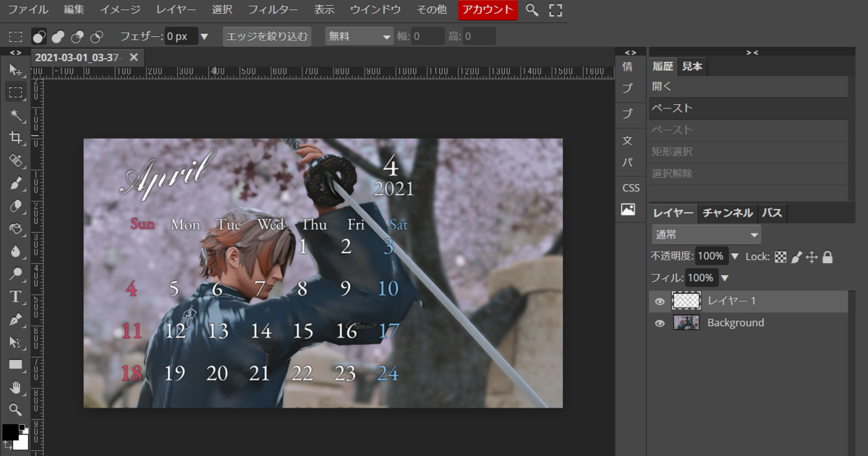Switch to the Eraser tool
The height and width of the screenshot is (456, 868).
coord(16,206)
